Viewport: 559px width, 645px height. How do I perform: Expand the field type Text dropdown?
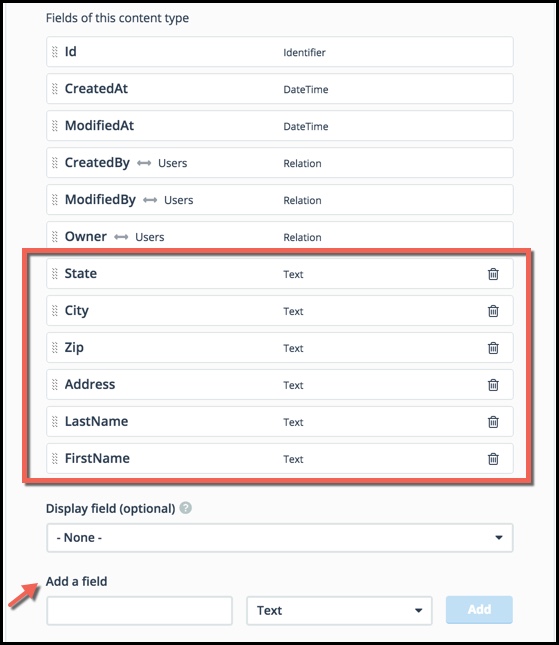click(x=339, y=610)
